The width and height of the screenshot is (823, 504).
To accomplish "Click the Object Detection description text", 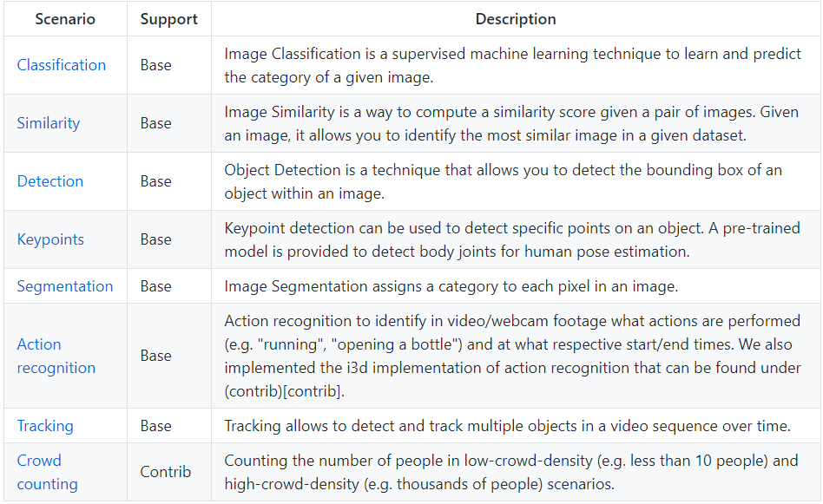I will (504, 182).
